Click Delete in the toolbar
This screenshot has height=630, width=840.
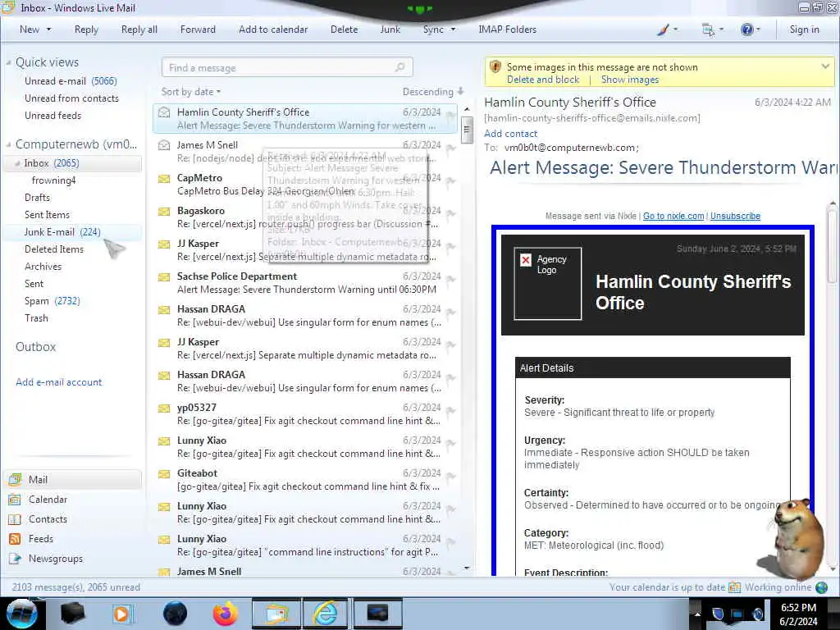(344, 30)
